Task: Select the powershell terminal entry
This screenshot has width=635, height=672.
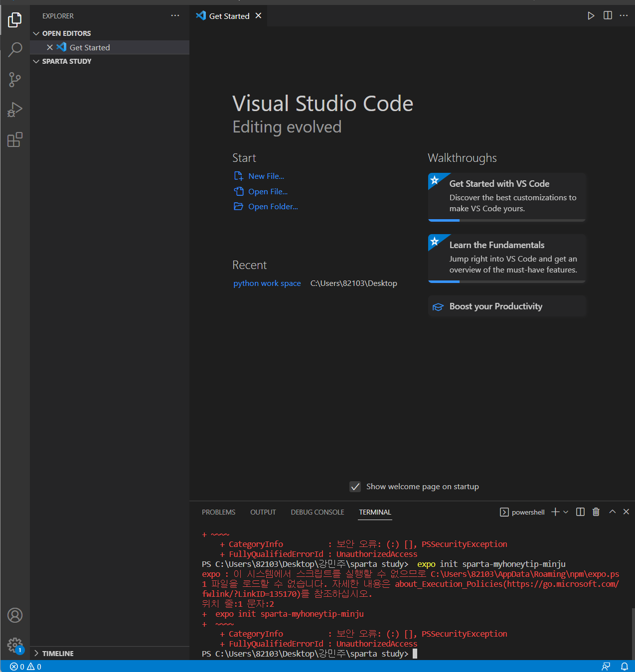Action: (522, 512)
